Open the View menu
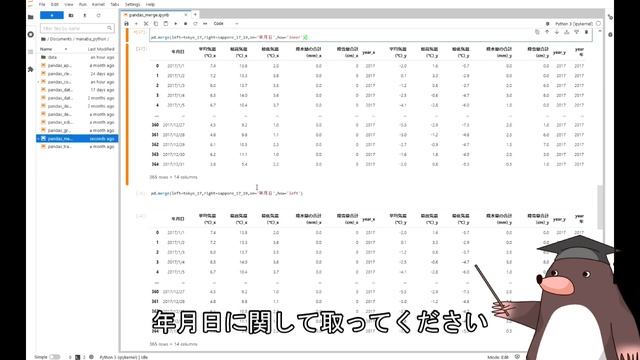 click(x=69, y=4)
